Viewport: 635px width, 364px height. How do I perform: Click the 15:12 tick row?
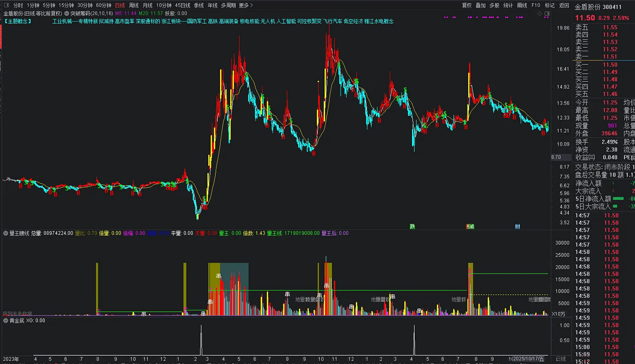point(604,362)
